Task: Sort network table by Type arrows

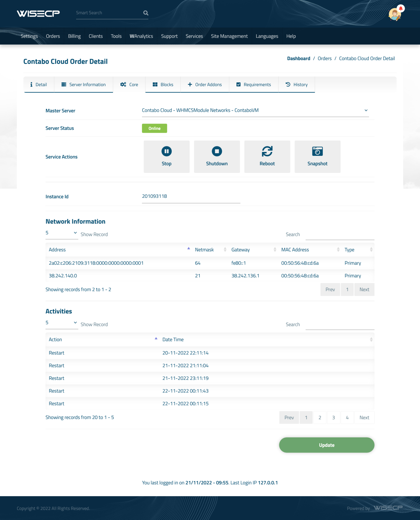Action: point(371,250)
